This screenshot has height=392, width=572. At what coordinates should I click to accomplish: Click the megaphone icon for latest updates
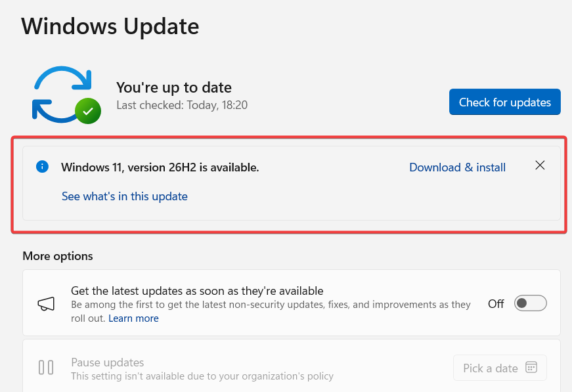tap(47, 303)
